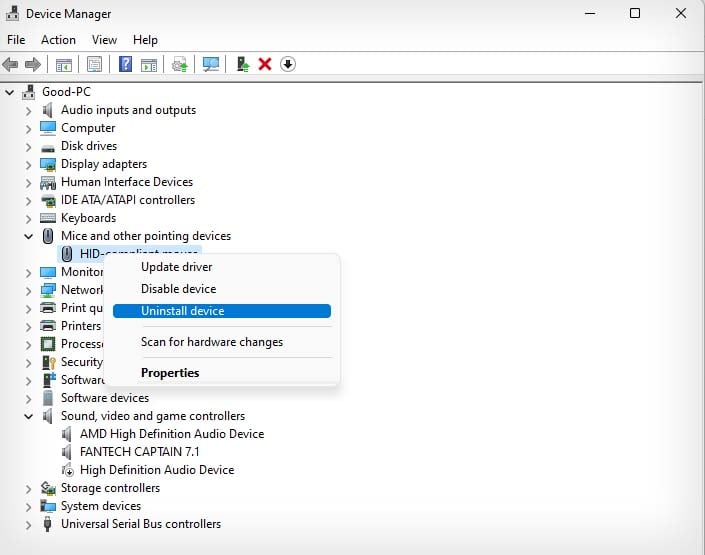Viewport: 705px width, 555px height.
Task: Click the down-arrow Disable device toolbar icon
Action: coord(288,64)
